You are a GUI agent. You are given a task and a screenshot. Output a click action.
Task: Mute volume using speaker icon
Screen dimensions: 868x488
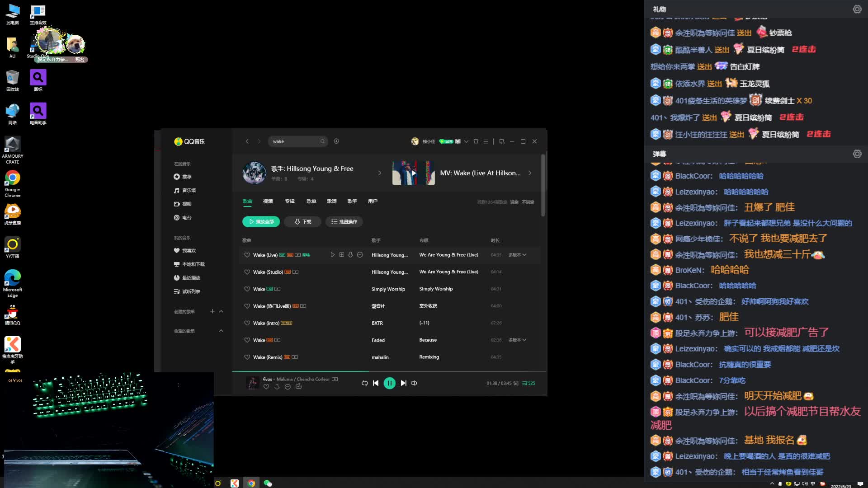click(x=414, y=383)
